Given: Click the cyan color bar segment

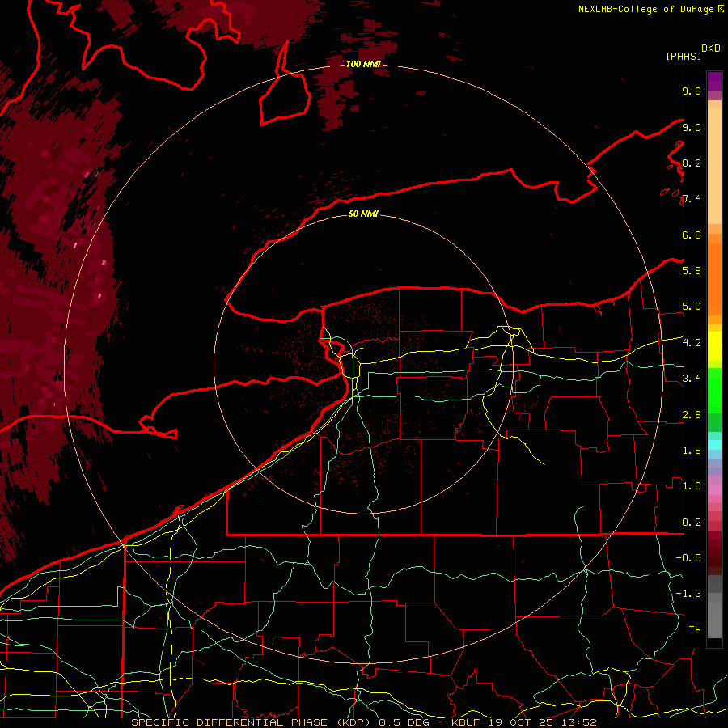Looking at the screenshot, I should [x=714, y=445].
